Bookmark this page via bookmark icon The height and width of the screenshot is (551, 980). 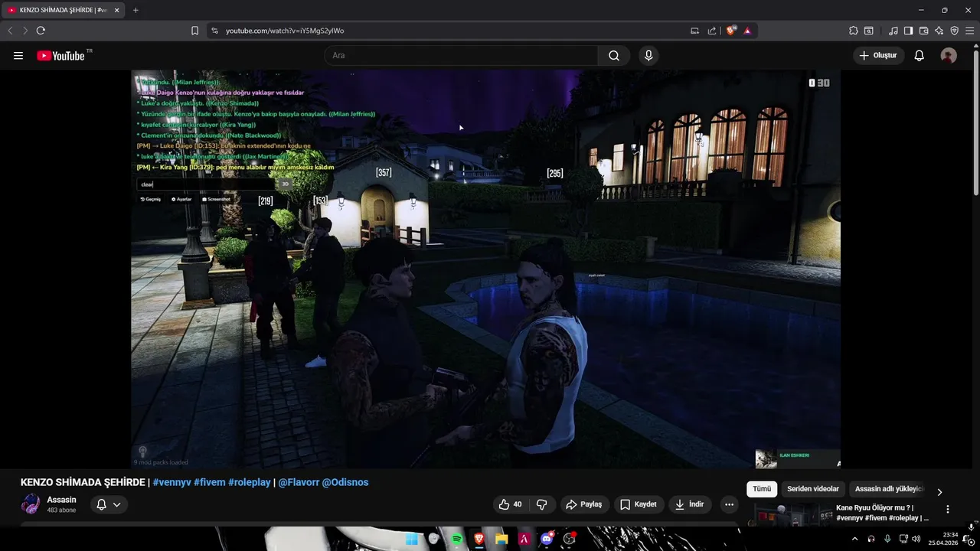tap(194, 31)
